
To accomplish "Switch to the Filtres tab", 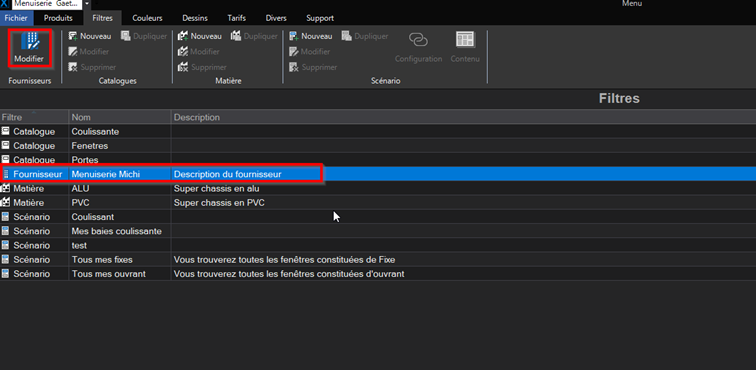I will (102, 18).
